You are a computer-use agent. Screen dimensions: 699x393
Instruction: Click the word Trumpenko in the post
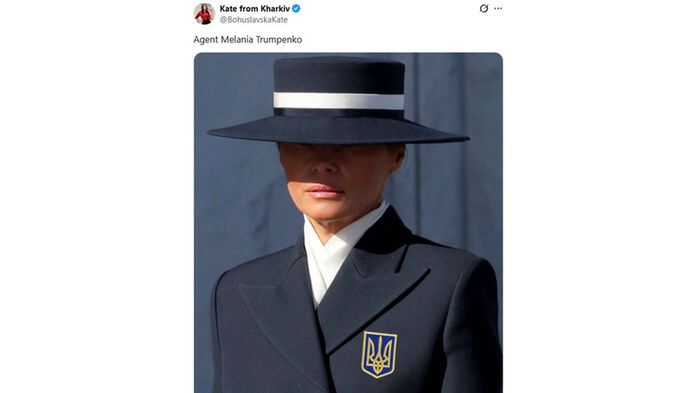pos(280,40)
